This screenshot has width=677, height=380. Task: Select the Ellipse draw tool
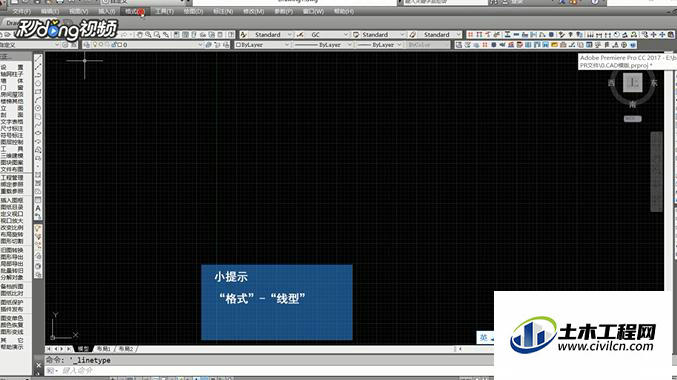(x=38, y=133)
